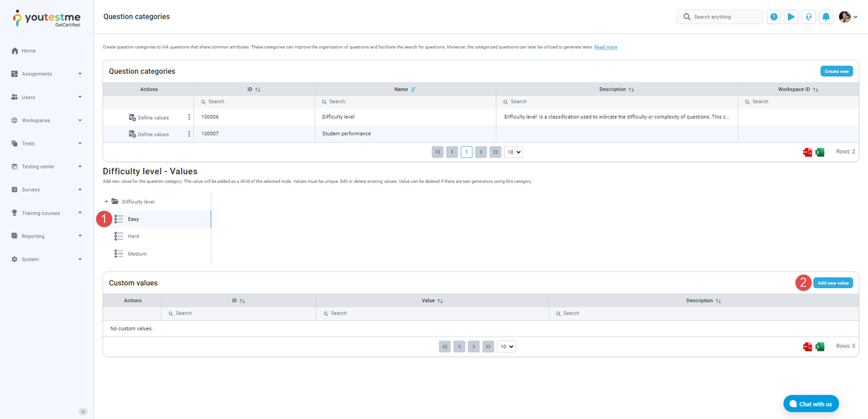Open the video tutorial play icon
This screenshot has width=868, height=419.
point(791,17)
